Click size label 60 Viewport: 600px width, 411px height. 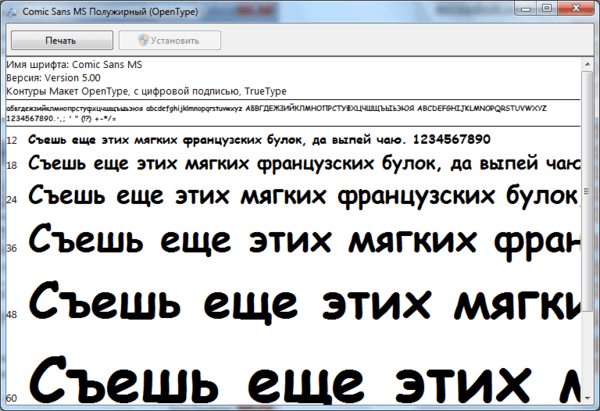[x=12, y=398]
